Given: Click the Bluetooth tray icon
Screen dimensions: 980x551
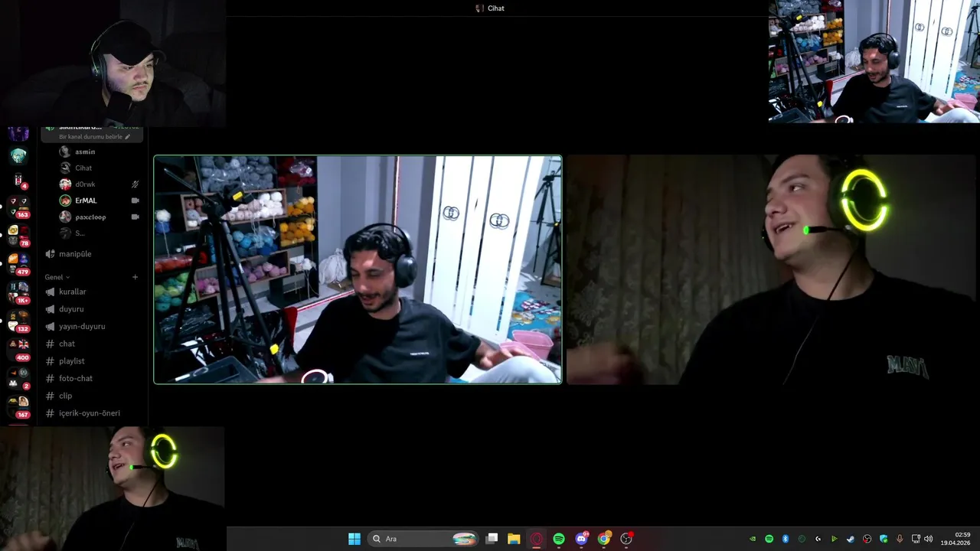Looking at the screenshot, I should (x=785, y=539).
